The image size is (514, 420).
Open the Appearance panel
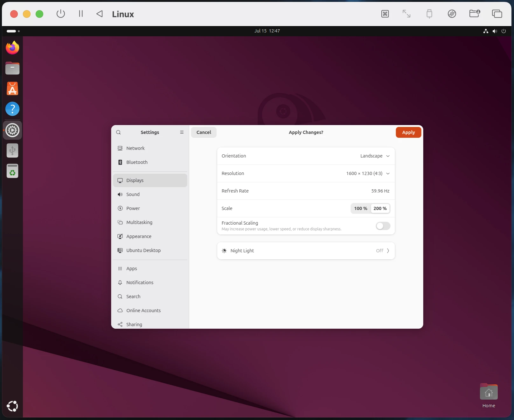click(150, 236)
